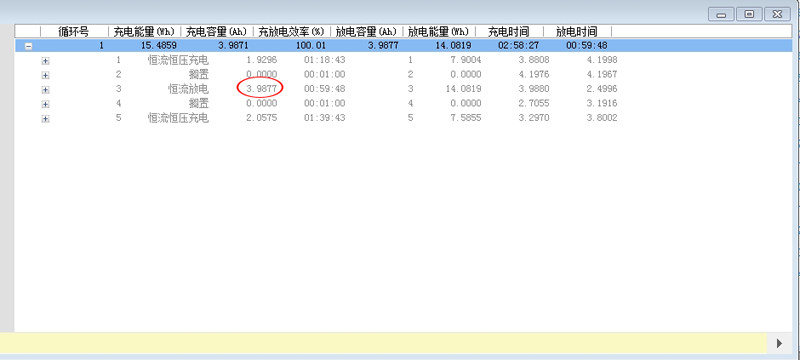Click the 充放电效率(%) column header
Viewport: 800px width, 360px height.
coord(292,32)
